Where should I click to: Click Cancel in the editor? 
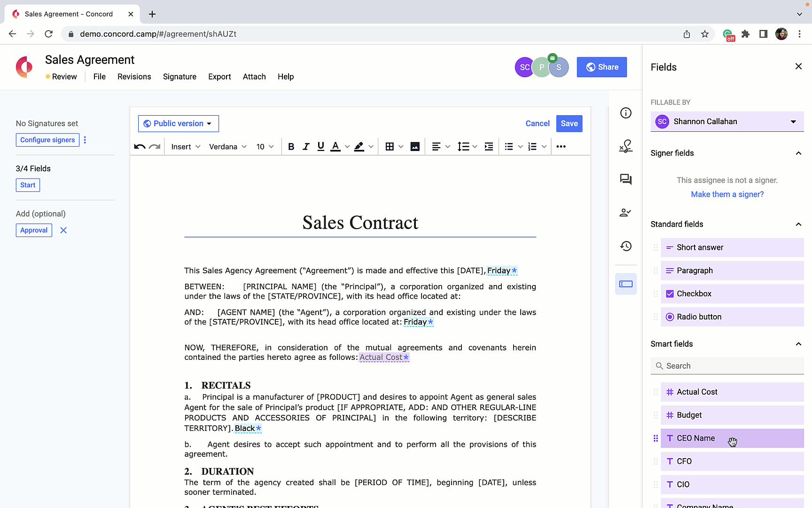pos(538,124)
